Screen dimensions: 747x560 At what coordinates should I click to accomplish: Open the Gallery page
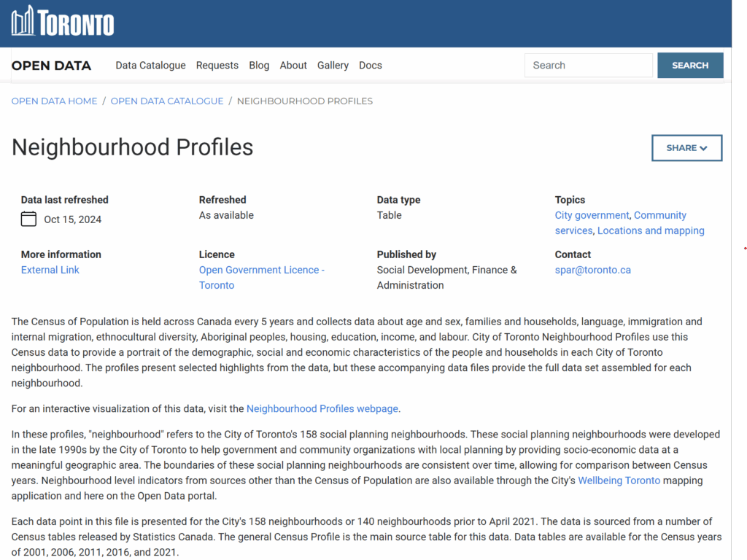[x=333, y=66]
